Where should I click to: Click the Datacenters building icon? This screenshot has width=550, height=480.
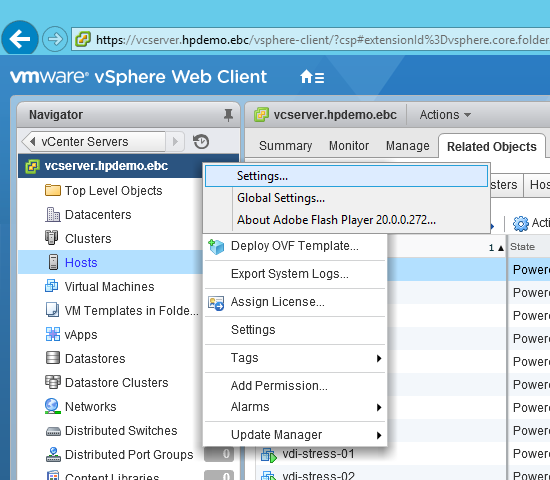coord(53,214)
